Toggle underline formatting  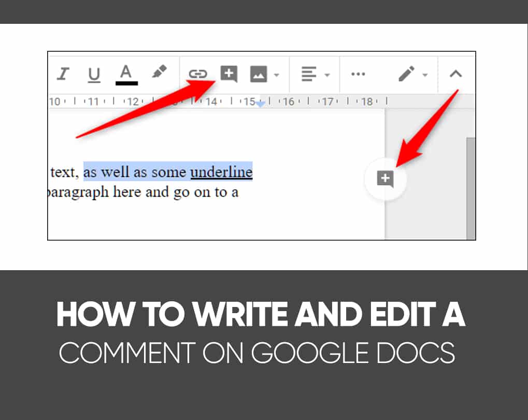tap(94, 75)
